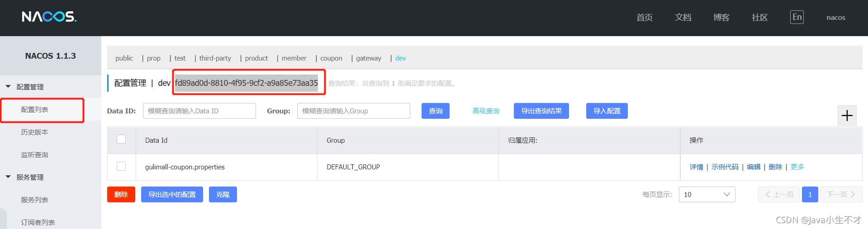The width and height of the screenshot is (868, 229).
Task: Click the 社区 top navigation link
Action: pos(760,18)
